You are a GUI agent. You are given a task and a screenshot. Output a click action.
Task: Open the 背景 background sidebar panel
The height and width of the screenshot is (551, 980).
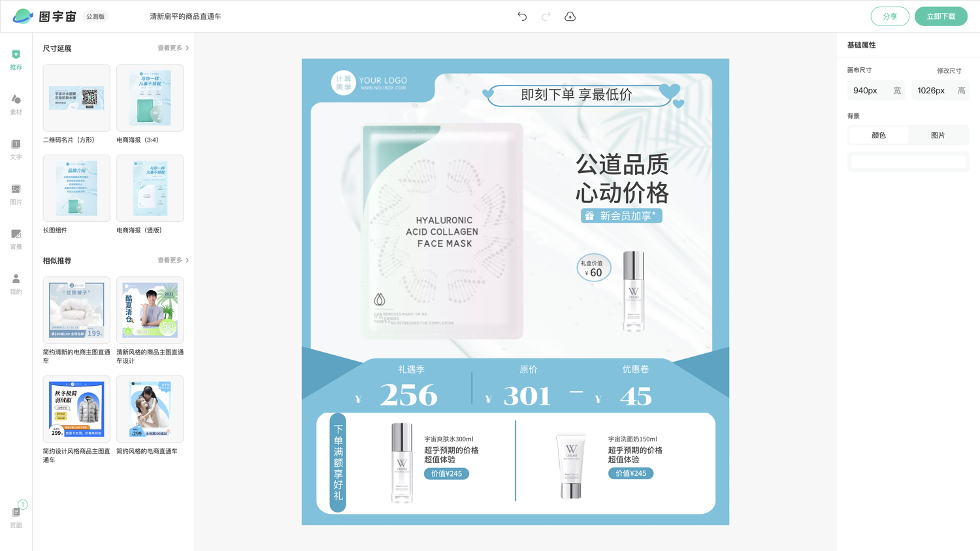[x=16, y=240]
